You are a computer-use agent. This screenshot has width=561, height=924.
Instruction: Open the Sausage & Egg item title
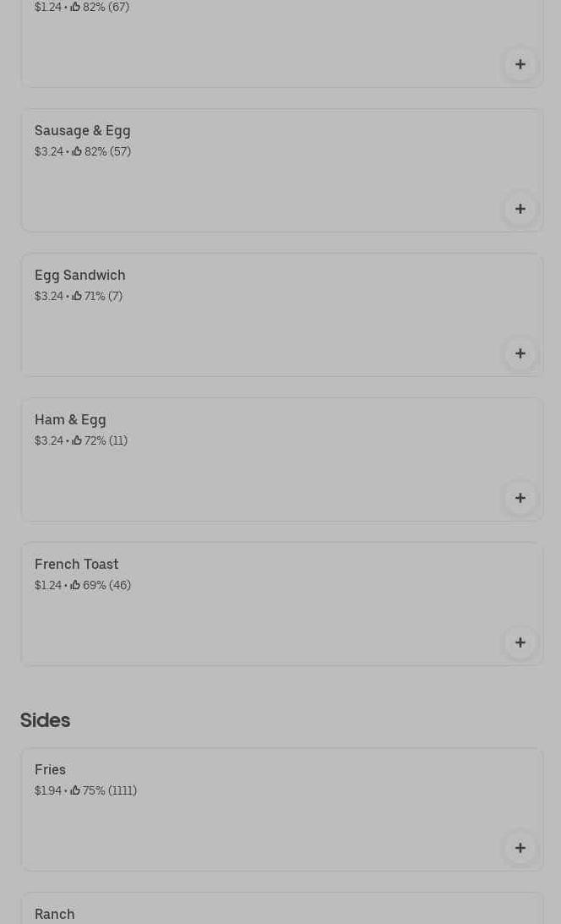83,130
